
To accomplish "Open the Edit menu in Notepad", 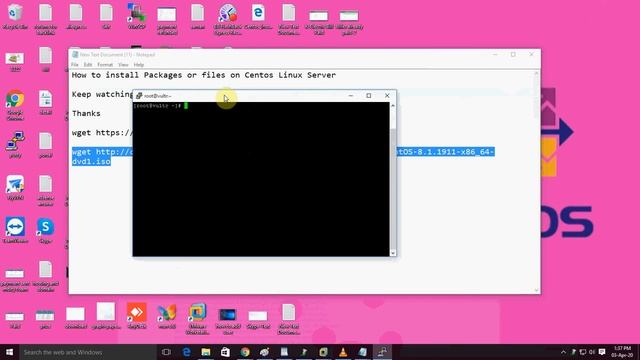I will [x=88, y=64].
